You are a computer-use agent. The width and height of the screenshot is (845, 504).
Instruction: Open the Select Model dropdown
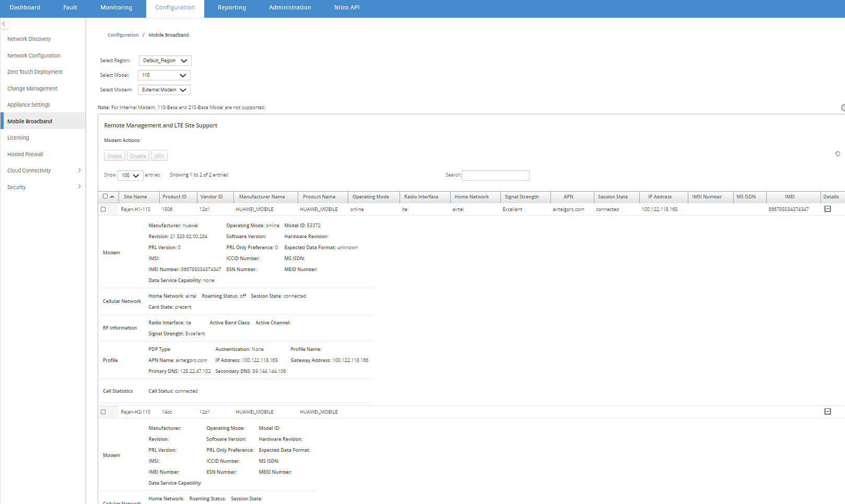tap(164, 75)
